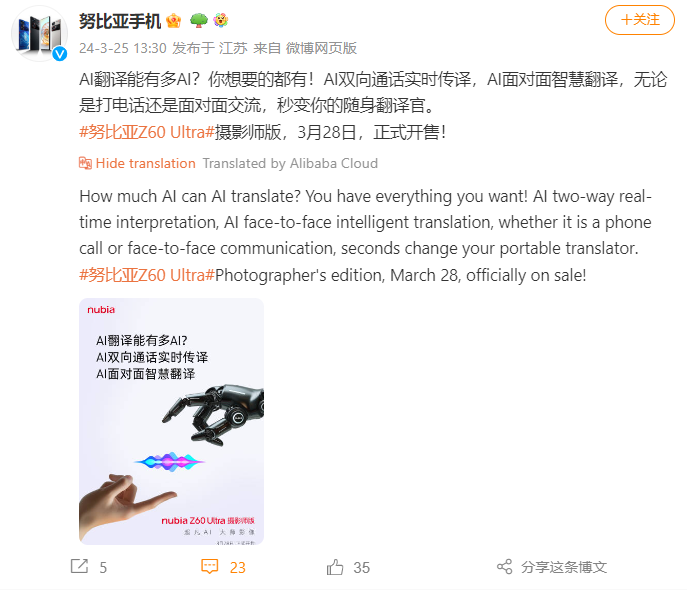Open #努比亚Z60 Ultra# hashtag in original post
The height and width of the screenshot is (590, 687).
click(147, 132)
